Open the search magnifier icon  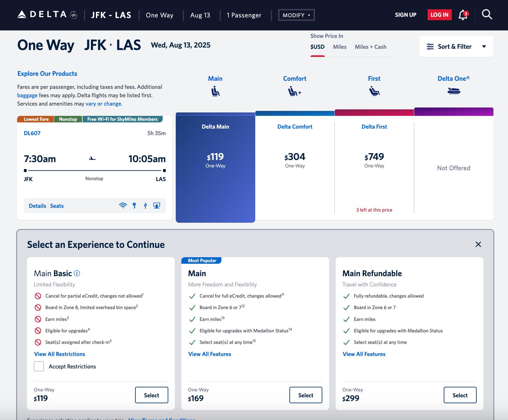click(487, 14)
